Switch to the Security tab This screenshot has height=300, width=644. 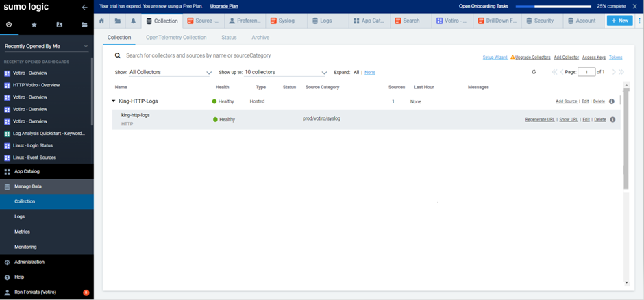click(542, 21)
